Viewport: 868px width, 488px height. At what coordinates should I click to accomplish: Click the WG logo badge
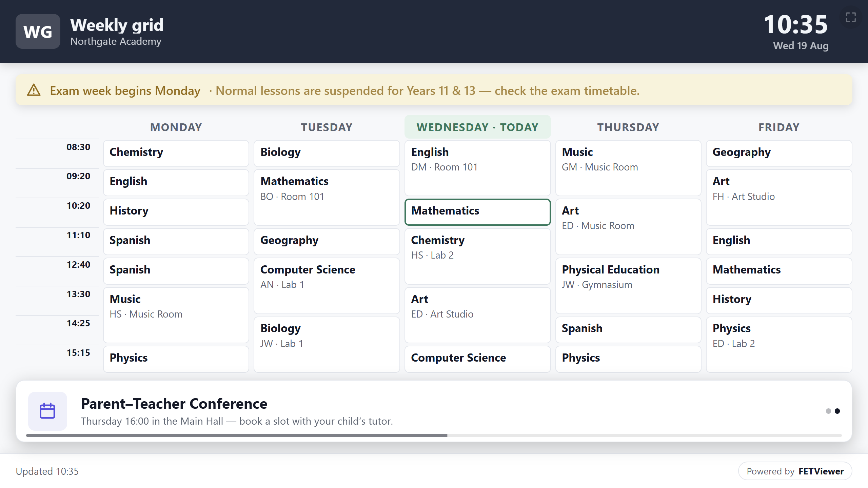coord(38,32)
